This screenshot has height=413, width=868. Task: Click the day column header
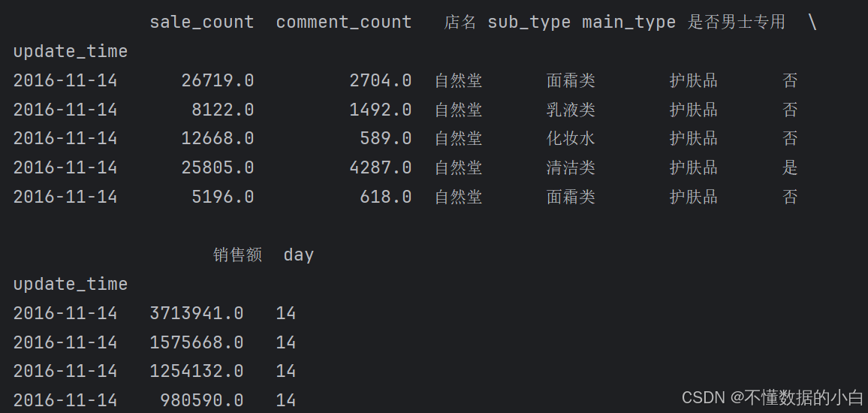tap(298, 255)
